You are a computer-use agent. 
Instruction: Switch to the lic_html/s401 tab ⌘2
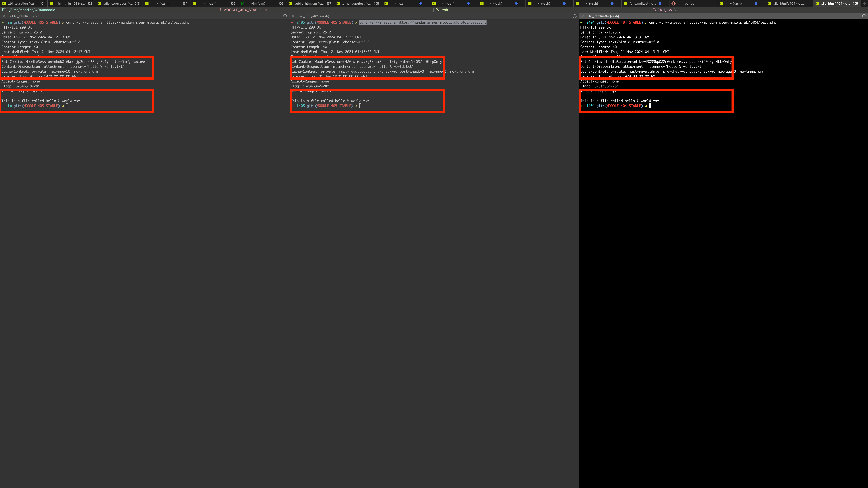(x=71, y=3)
